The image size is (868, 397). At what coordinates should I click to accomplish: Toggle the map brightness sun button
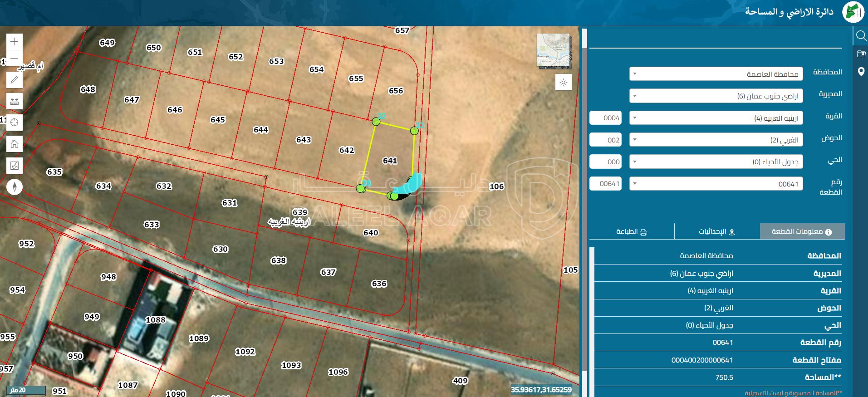563,83
